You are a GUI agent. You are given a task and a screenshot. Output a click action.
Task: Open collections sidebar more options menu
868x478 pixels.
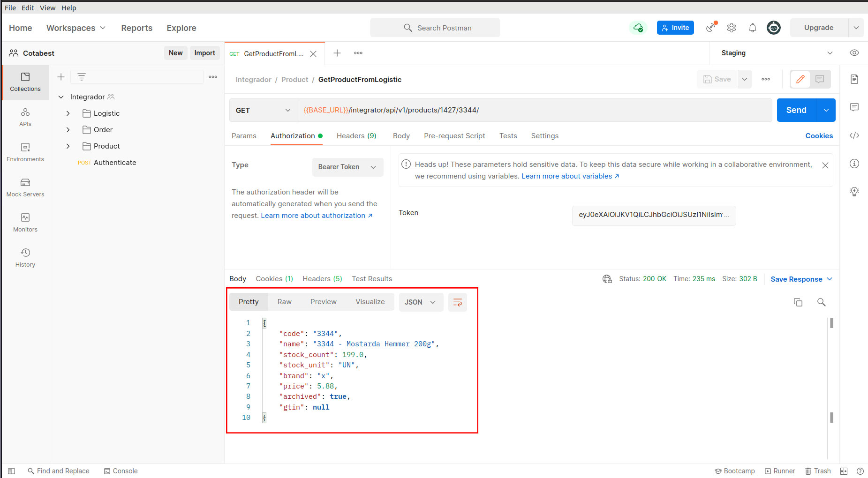213,77
